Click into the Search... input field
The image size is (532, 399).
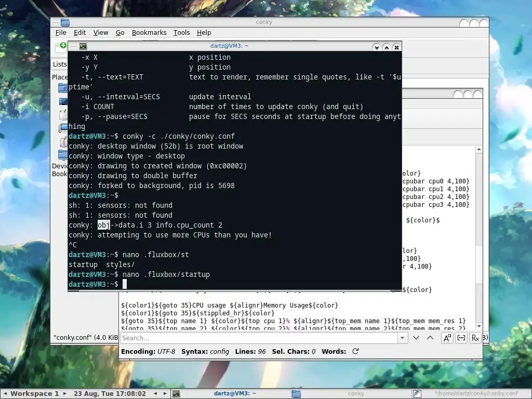click(259, 338)
